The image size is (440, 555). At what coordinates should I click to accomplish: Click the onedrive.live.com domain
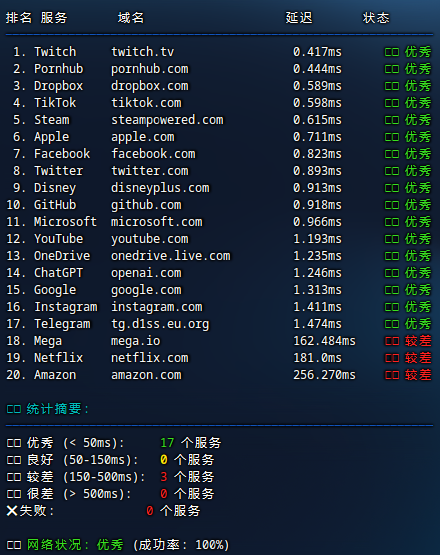(171, 256)
